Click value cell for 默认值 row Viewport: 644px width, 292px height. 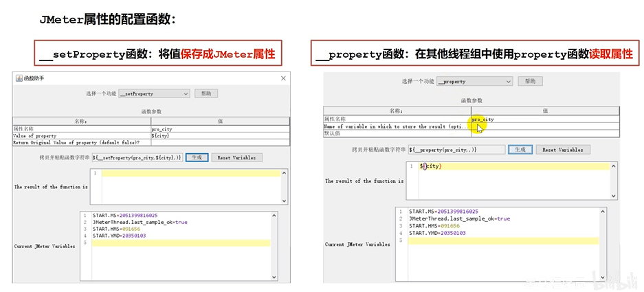[x=545, y=133]
